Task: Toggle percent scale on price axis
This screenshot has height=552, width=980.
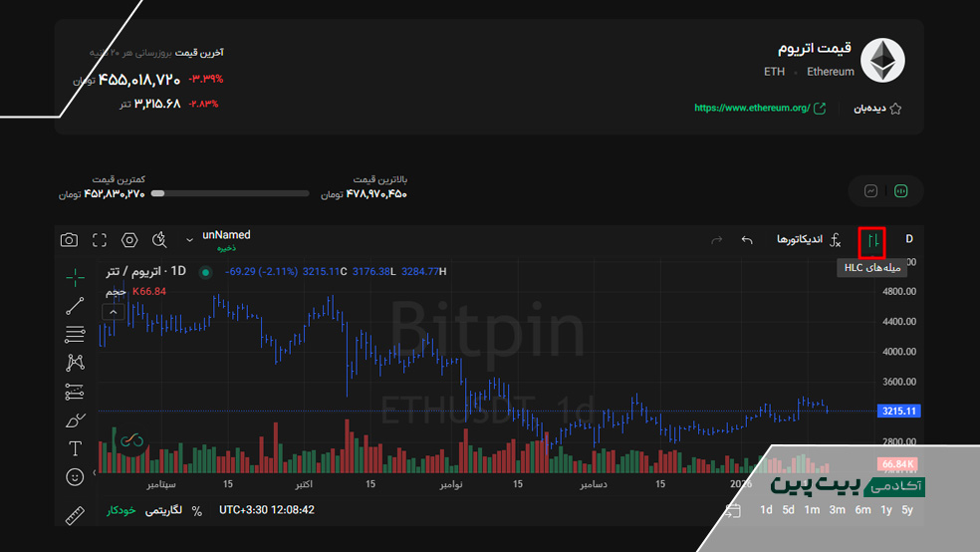Action: (x=197, y=510)
